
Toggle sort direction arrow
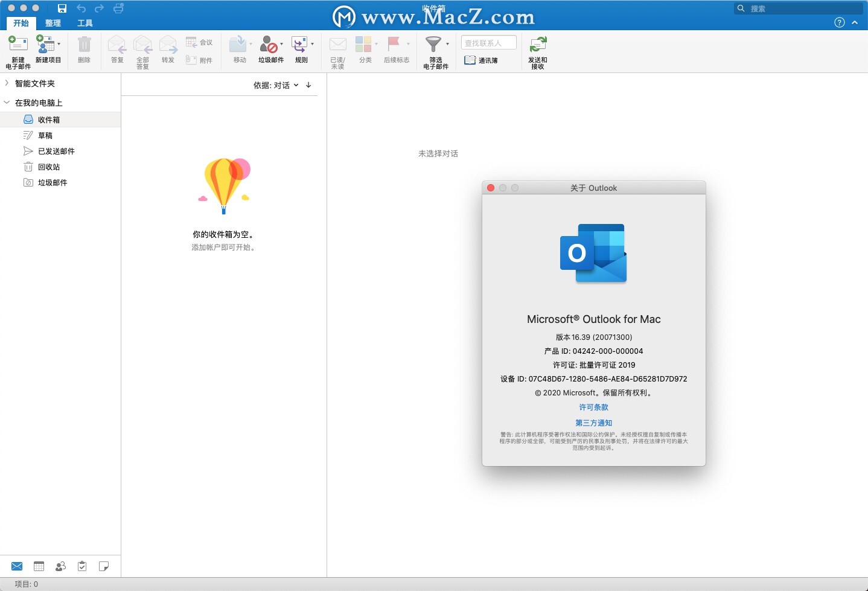[x=308, y=85]
